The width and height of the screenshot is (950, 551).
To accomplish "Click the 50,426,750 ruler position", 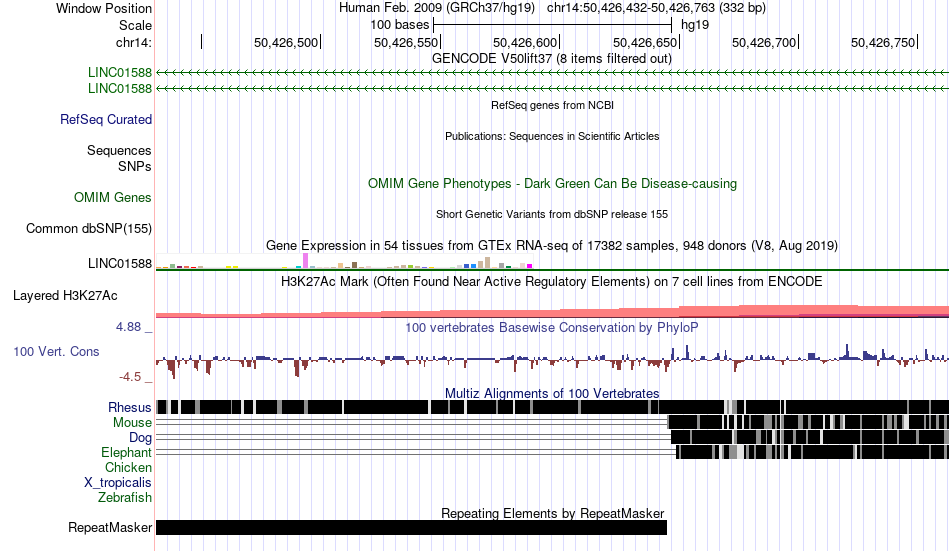I will 883,42.
